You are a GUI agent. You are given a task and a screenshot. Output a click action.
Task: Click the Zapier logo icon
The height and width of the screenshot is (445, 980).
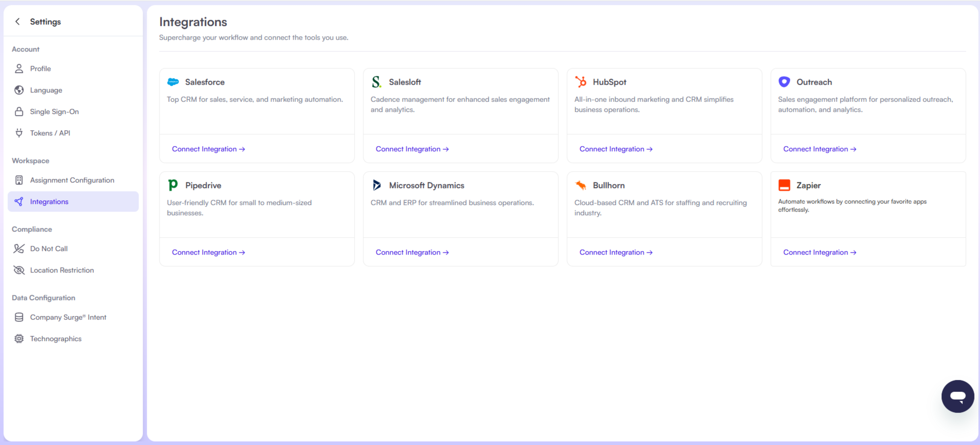[x=784, y=185]
